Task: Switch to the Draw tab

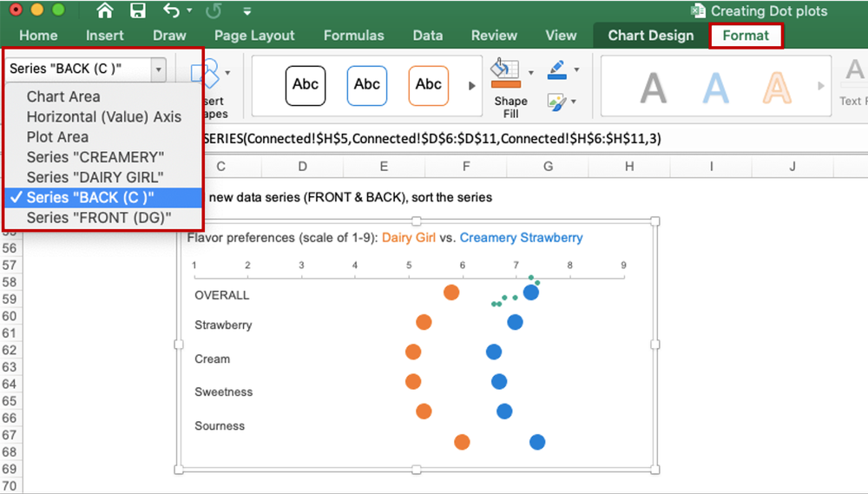Action: [169, 36]
